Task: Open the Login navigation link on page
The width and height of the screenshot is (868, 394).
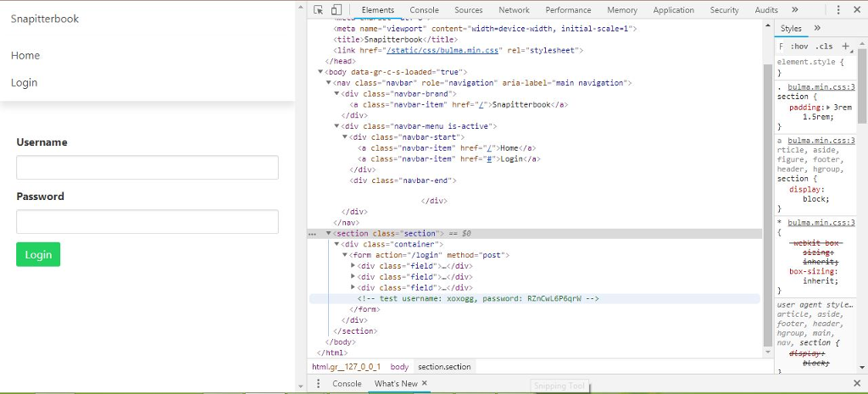Action: pyautogui.click(x=25, y=82)
